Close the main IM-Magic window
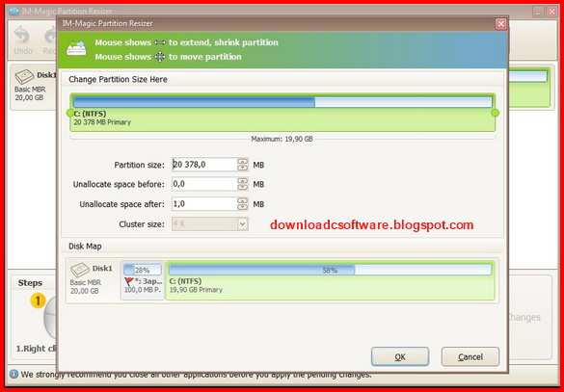Screen dimensions: 564x392 tap(551, 12)
